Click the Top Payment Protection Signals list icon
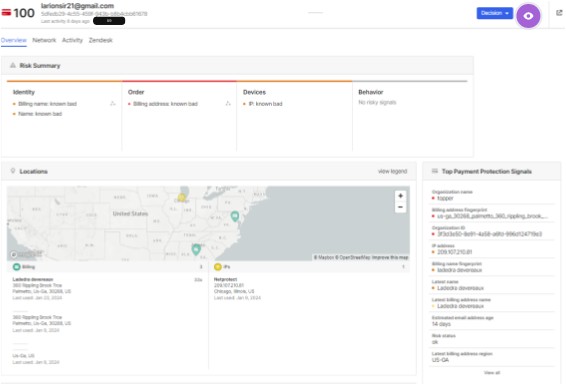 click(x=435, y=171)
